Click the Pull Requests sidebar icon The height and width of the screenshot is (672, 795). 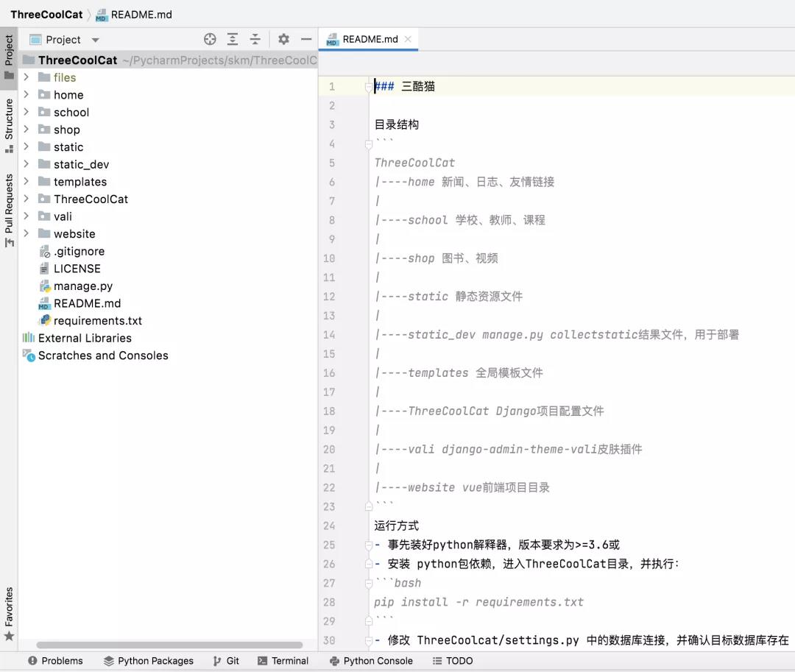click(x=9, y=243)
